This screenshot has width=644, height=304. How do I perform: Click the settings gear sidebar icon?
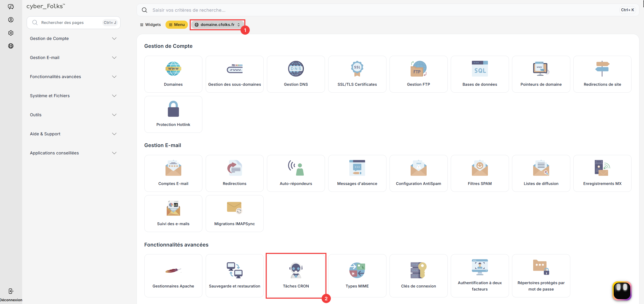[11, 33]
